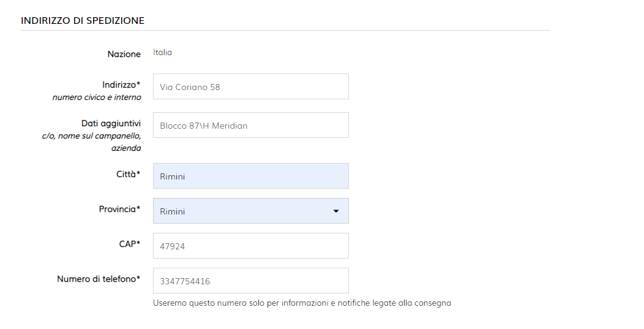
Task: Click the 'c/o, nome sul campanello' hint
Action: coord(88,135)
